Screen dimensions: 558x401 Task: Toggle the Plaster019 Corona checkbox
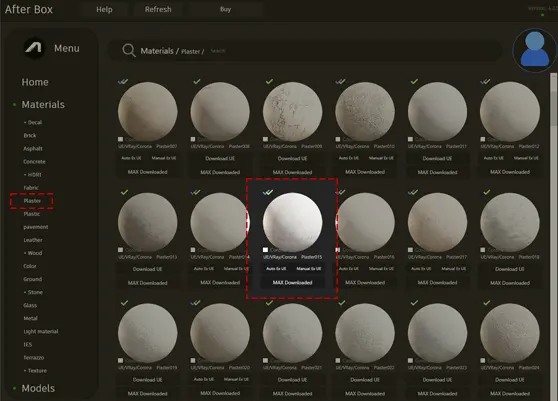121,360
